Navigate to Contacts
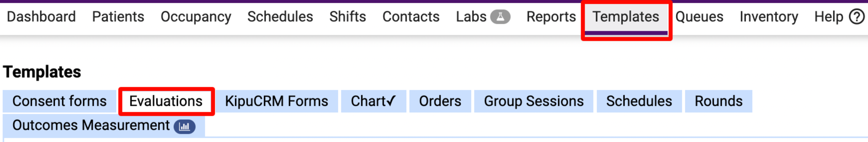This screenshot has height=142, width=868. (x=411, y=17)
